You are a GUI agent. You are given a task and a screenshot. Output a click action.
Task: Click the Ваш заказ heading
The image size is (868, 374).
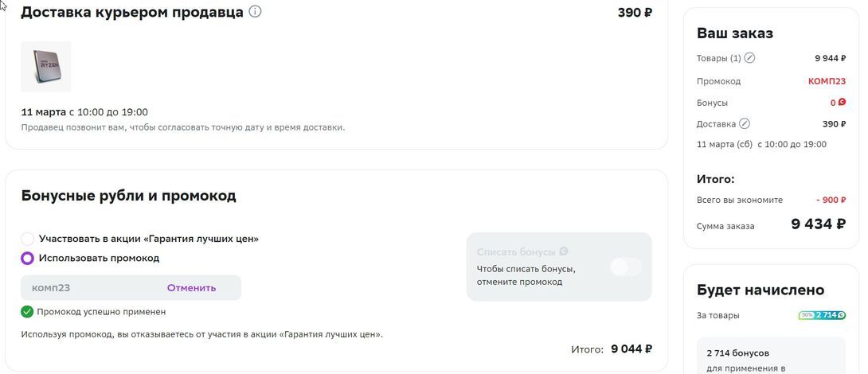(x=734, y=33)
